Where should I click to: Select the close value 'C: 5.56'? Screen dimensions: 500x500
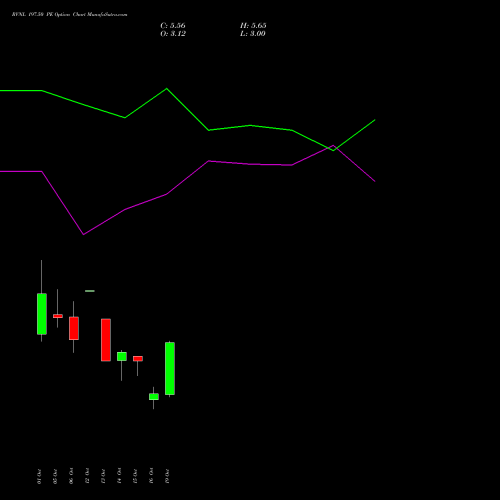pos(173,26)
